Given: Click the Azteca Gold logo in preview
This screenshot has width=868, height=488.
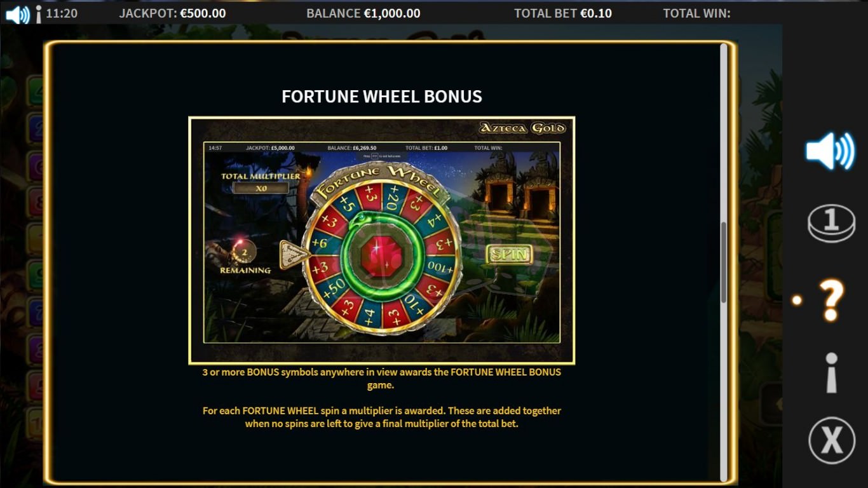Looking at the screenshot, I should (522, 128).
